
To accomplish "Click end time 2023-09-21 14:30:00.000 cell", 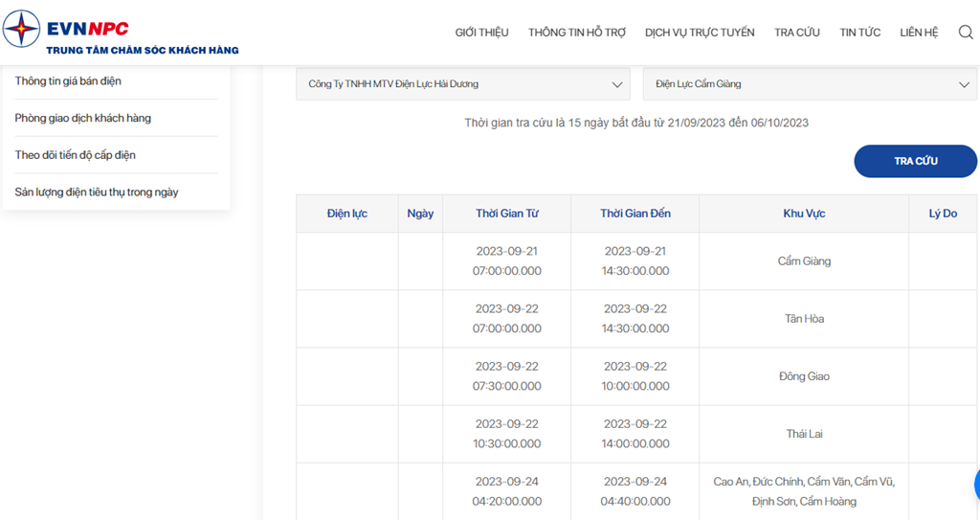I will point(635,260).
